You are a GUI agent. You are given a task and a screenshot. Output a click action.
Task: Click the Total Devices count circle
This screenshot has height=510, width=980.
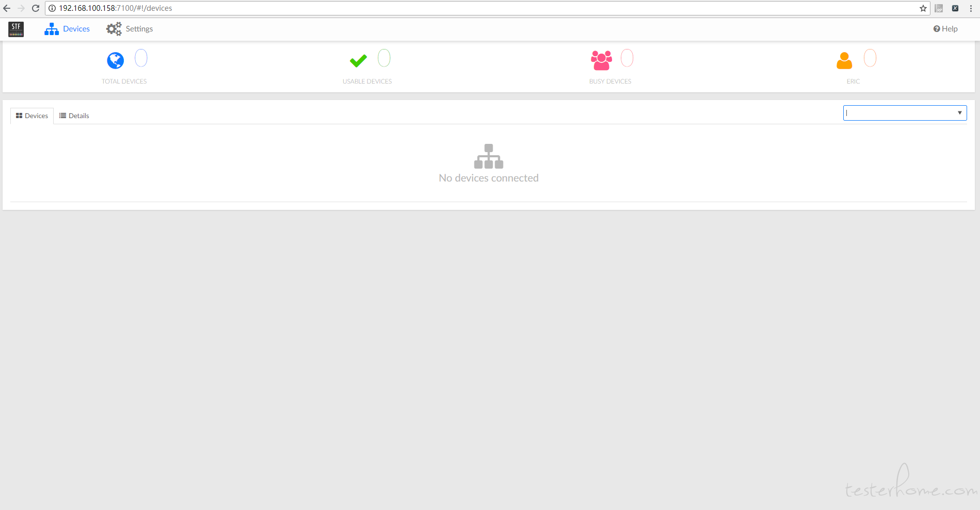(141, 58)
